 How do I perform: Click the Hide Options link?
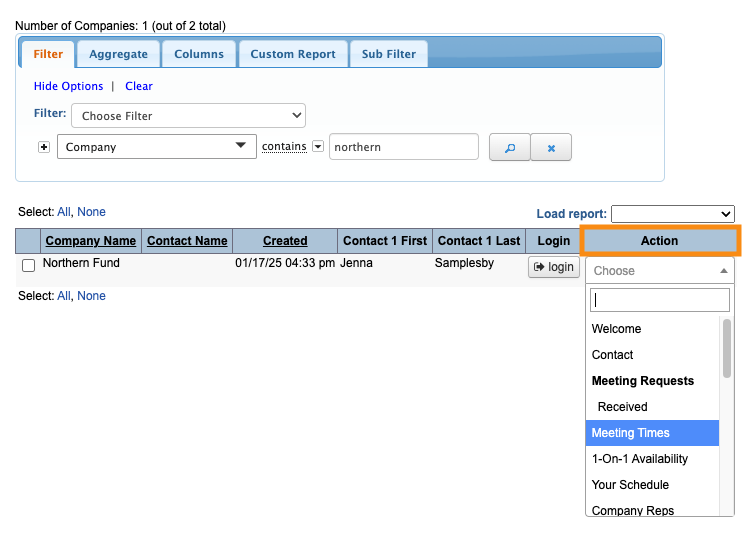coord(68,86)
